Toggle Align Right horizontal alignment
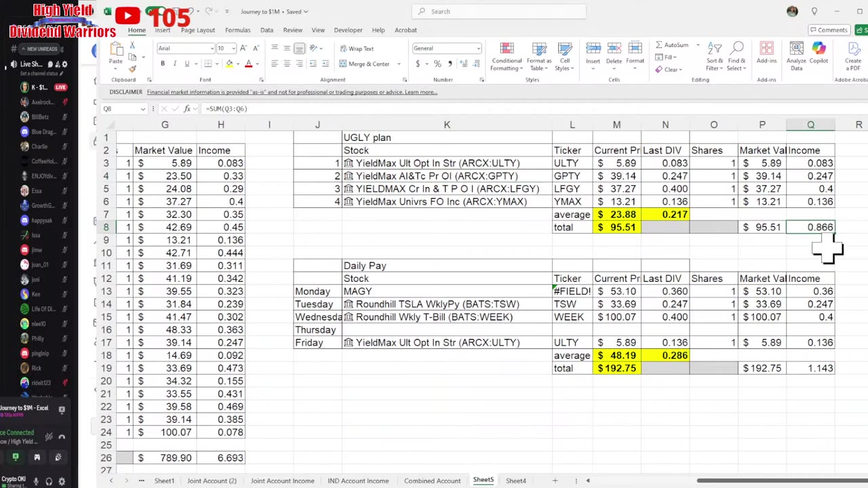 point(299,64)
